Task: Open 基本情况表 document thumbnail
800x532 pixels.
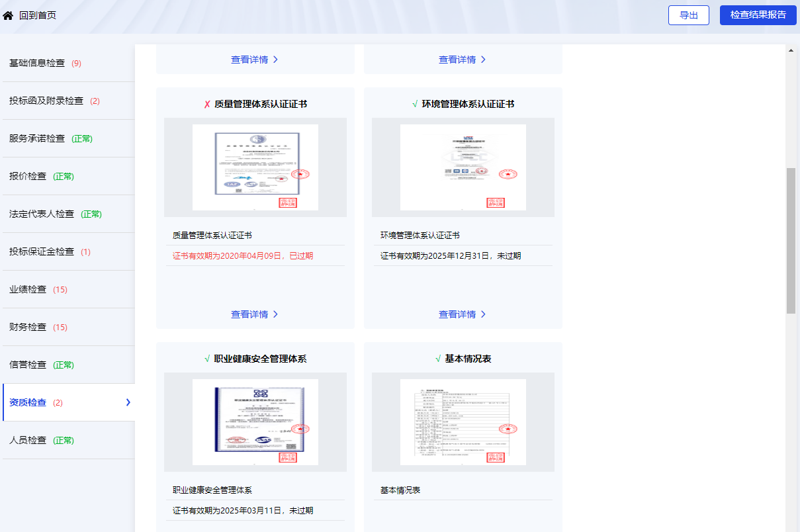Action: [463, 422]
